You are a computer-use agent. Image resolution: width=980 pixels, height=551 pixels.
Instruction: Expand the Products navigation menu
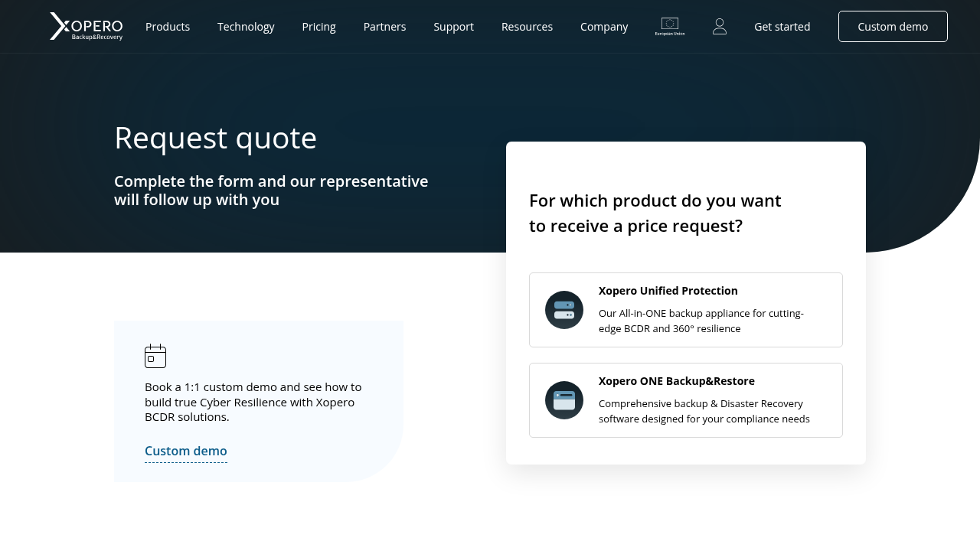point(168,27)
